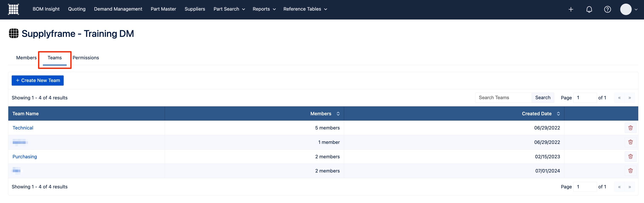Switch to Permissions tab
Image resolution: width=644 pixels, height=203 pixels.
click(x=86, y=58)
